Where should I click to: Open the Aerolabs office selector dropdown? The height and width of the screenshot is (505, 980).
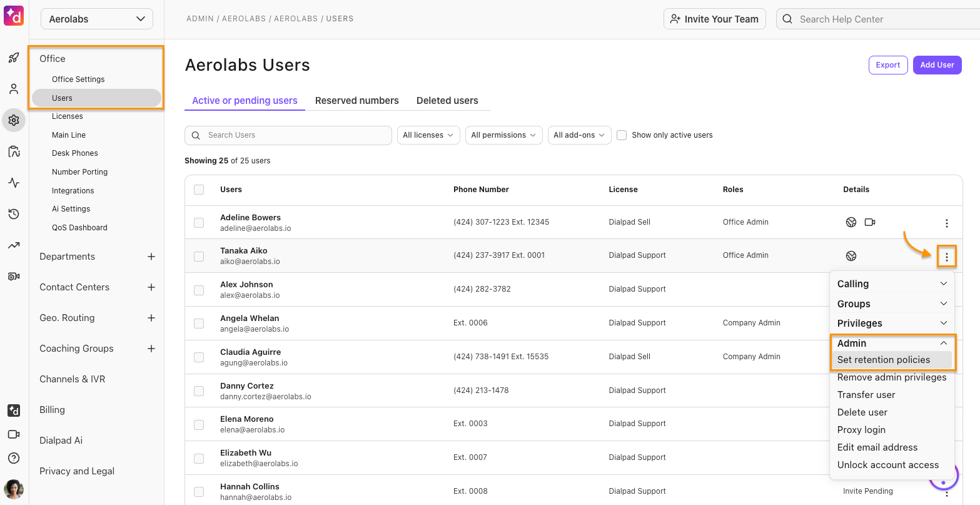pos(97,19)
